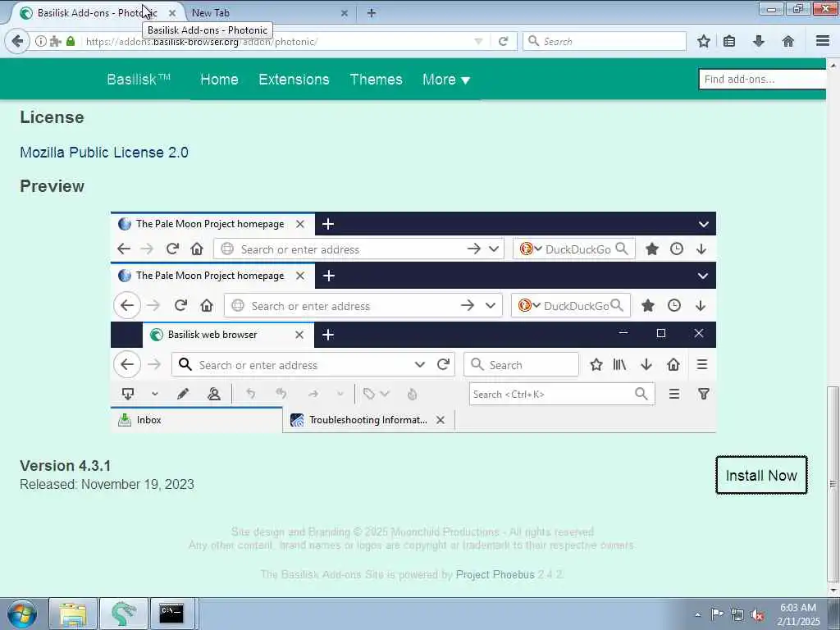Click the Find add-ons search field
Image resolution: width=840 pixels, height=630 pixels.
point(762,80)
